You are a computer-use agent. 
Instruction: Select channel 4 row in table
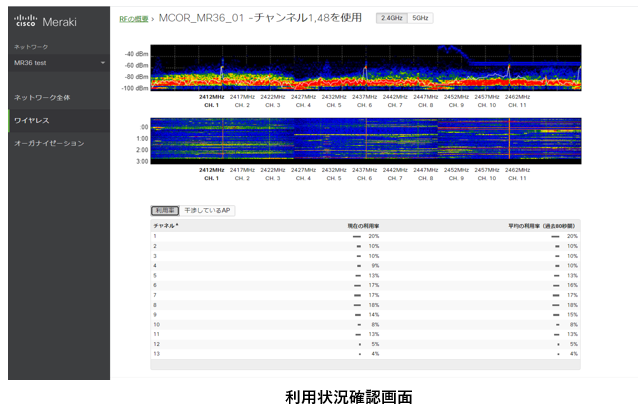click(365, 266)
